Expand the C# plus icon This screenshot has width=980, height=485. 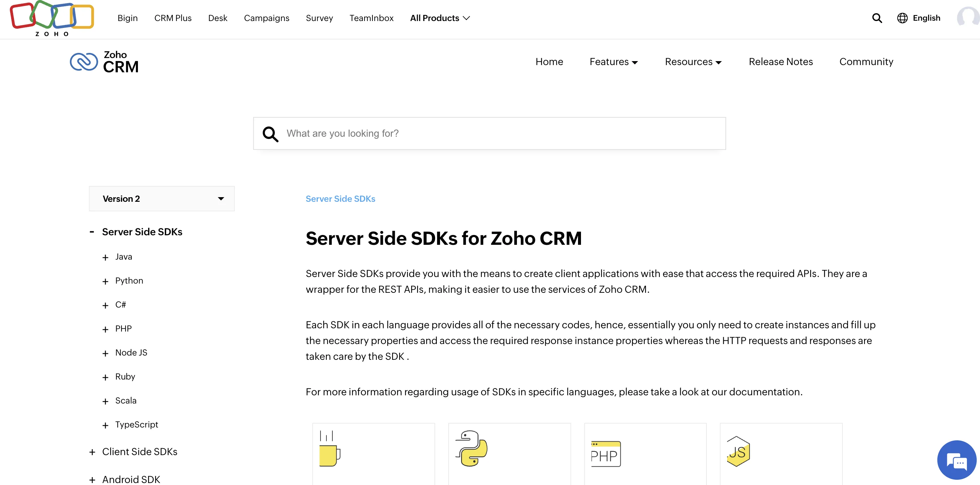(105, 306)
